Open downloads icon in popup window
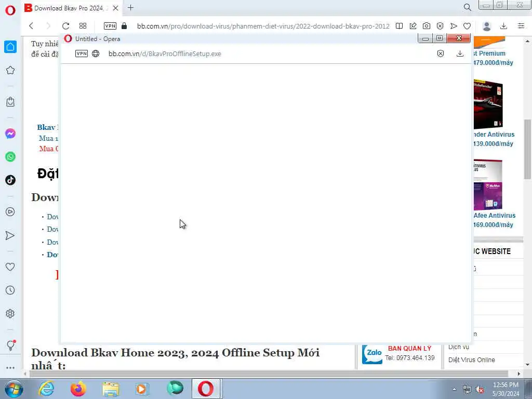532x399 pixels. coord(460,54)
